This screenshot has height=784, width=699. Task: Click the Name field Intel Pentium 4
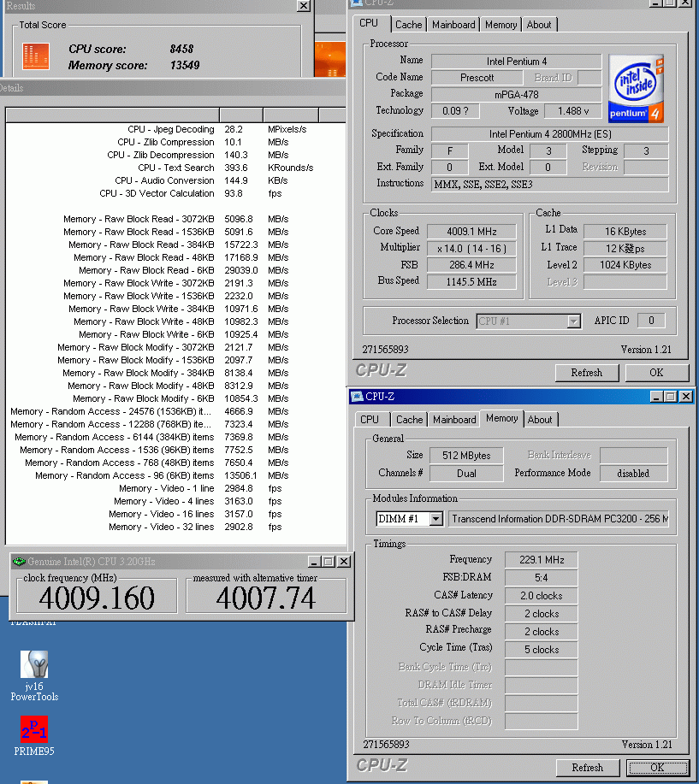517,62
